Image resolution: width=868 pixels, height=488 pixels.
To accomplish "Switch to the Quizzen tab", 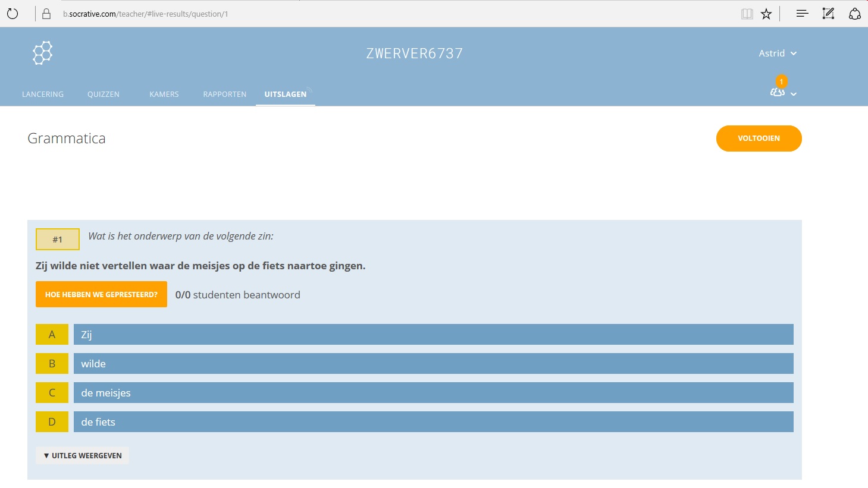I will pos(104,94).
